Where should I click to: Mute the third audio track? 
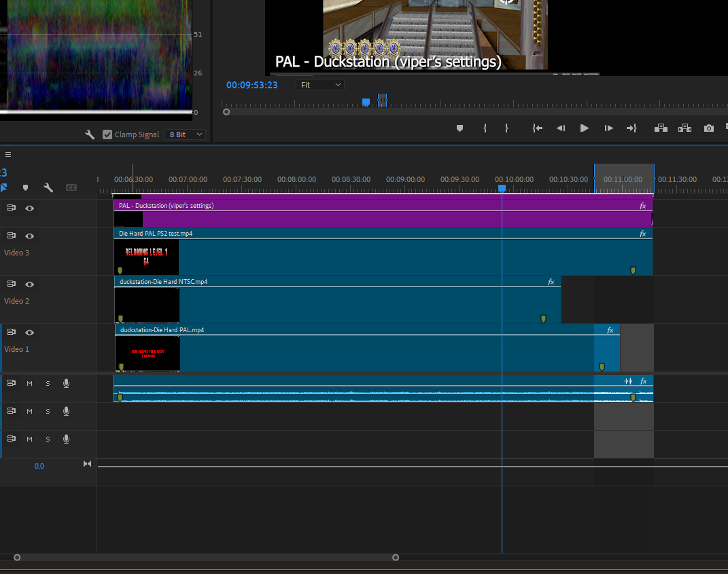coord(30,440)
